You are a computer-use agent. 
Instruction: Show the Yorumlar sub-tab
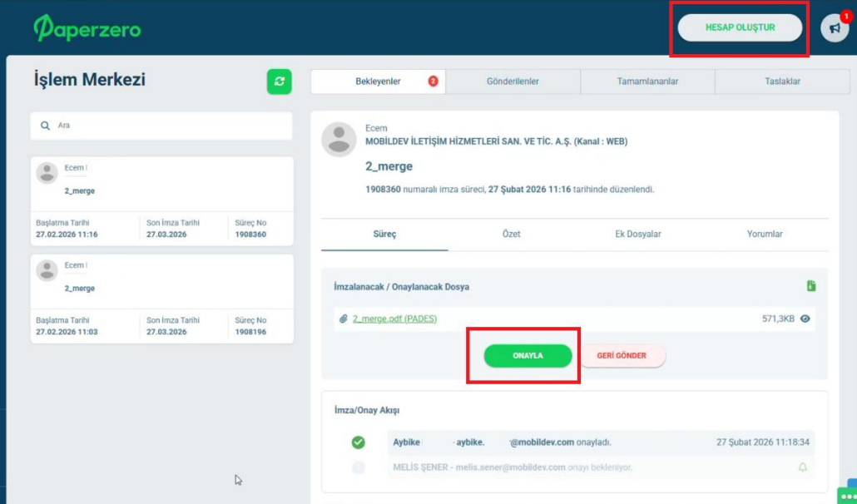click(765, 235)
